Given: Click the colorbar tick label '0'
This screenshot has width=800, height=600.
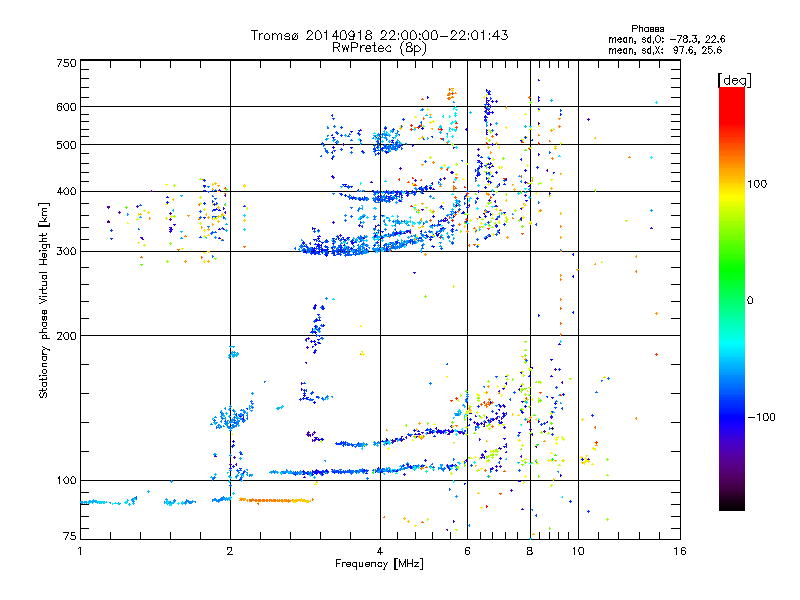Looking at the screenshot, I should point(750,301).
